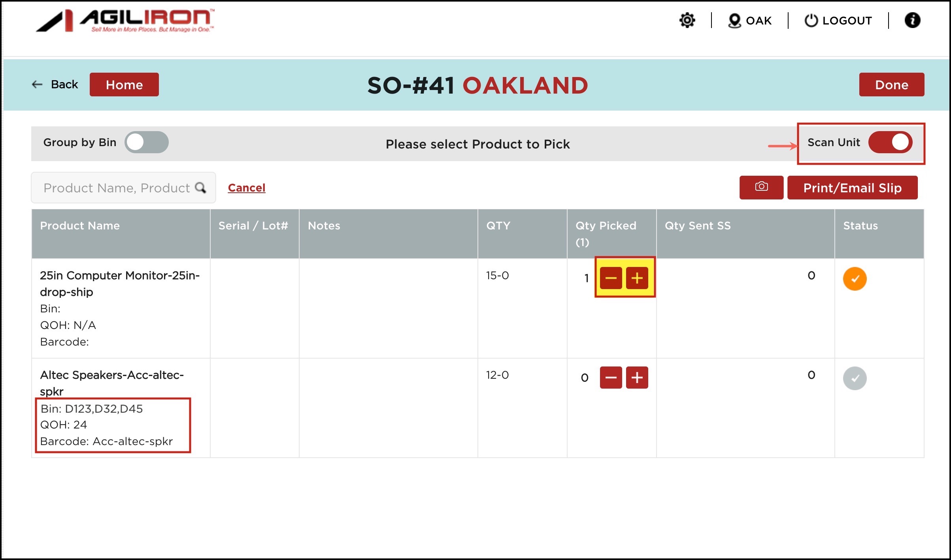Click the search magnifier icon
The height and width of the screenshot is (560, 951).
(x=201, y=188)
